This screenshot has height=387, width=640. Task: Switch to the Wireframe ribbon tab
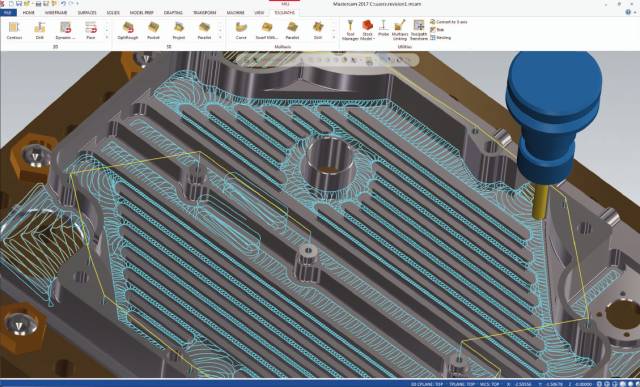coord(56,13)
